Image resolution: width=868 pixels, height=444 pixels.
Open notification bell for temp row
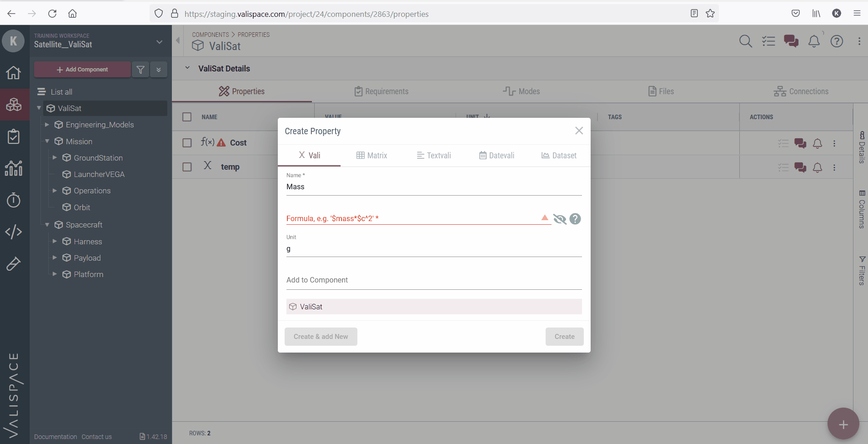tap(818, 167)
